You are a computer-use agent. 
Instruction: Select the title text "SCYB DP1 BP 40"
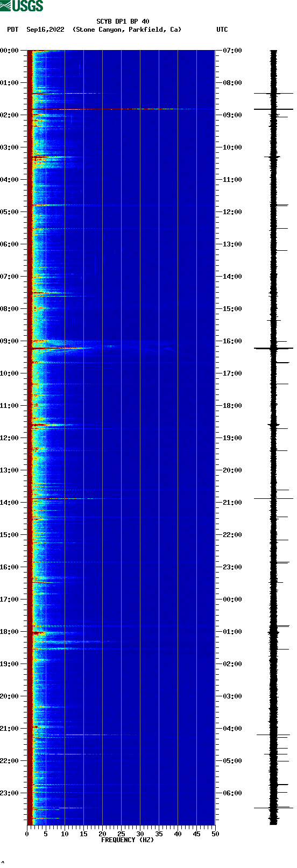pos(123,22)
